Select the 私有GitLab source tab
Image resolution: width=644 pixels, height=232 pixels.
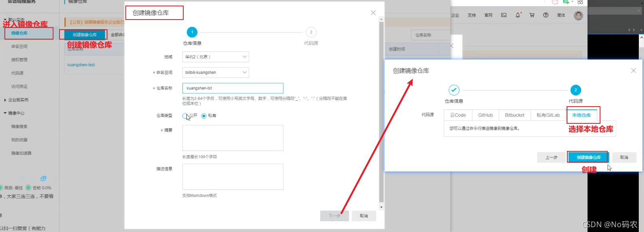click(548, 115)
